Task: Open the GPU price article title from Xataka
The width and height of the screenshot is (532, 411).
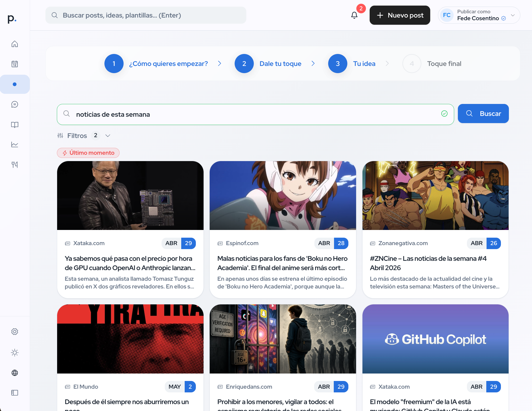Action: pyautogui.click(x=130, y=263)
